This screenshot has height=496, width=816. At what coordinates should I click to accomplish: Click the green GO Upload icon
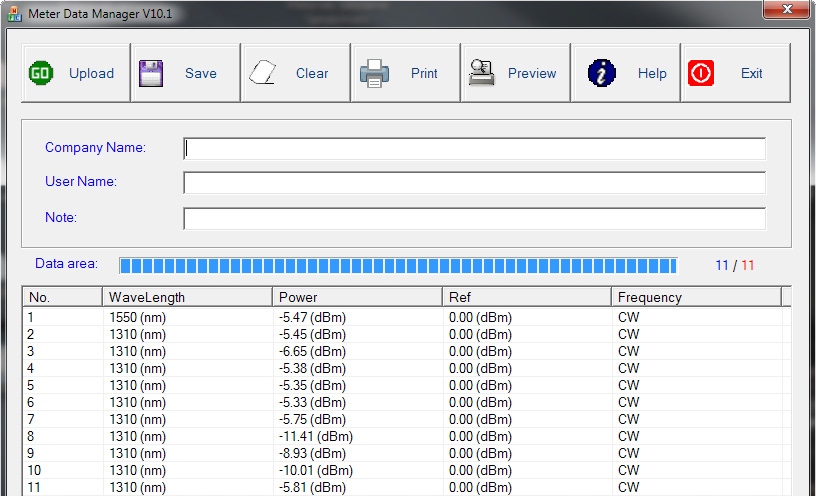(x=41, y=73)
